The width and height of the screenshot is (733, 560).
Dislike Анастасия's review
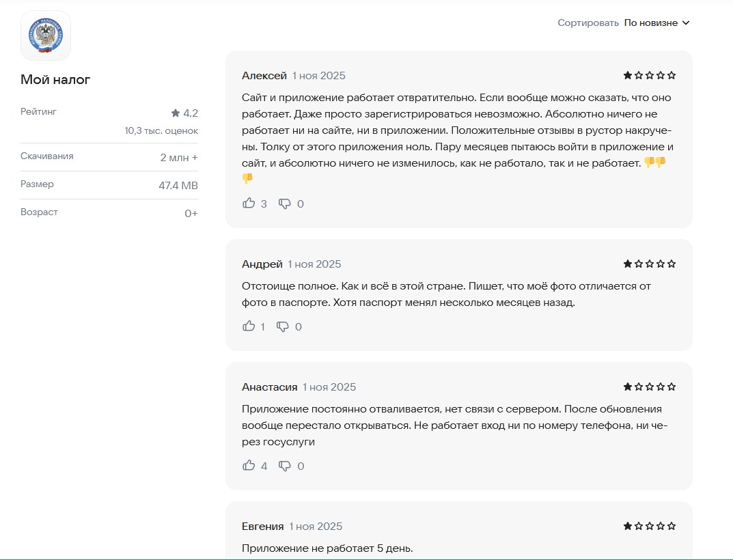click(x=285, y=466)
